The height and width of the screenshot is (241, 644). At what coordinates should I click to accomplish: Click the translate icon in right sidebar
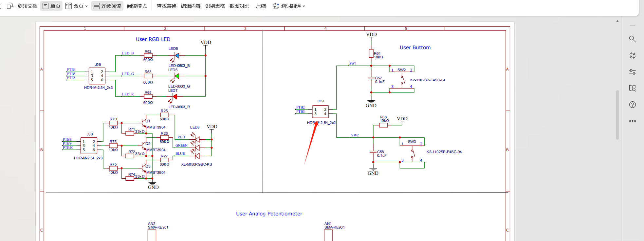tap(632, 55)
